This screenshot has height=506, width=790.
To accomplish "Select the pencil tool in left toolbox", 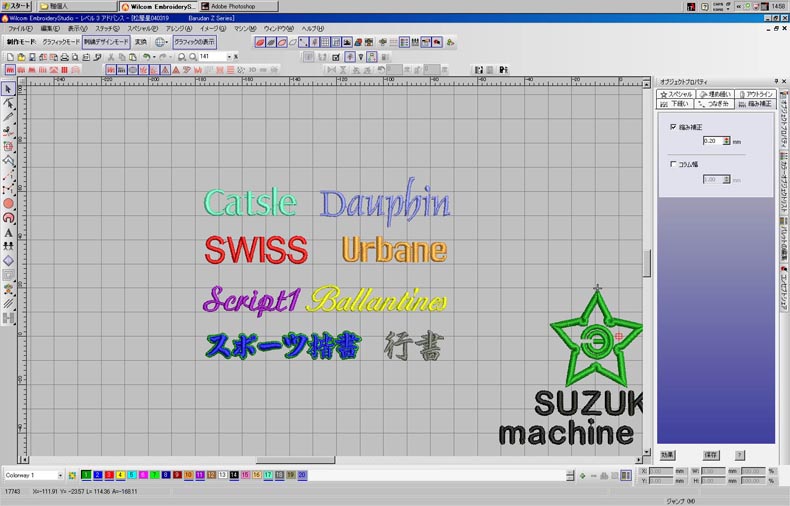I will pos(8,117).
